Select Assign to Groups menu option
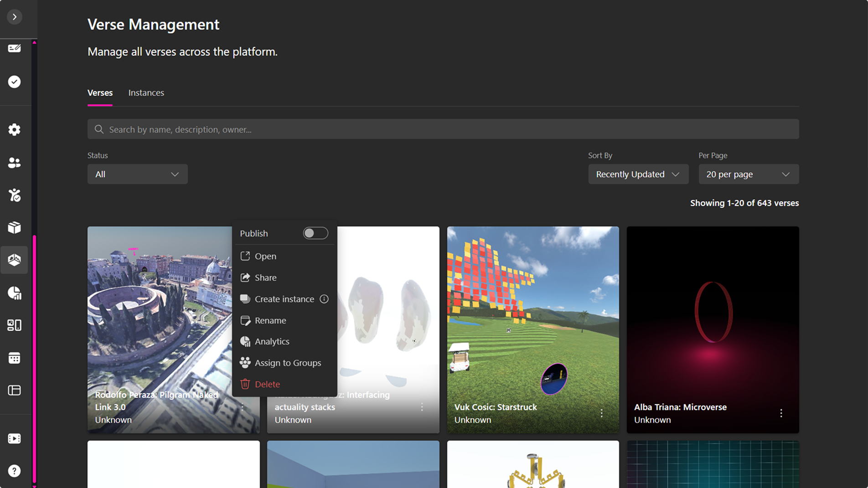Image resolution: width=868 pixels, height=488 pixels. [288, 363]
